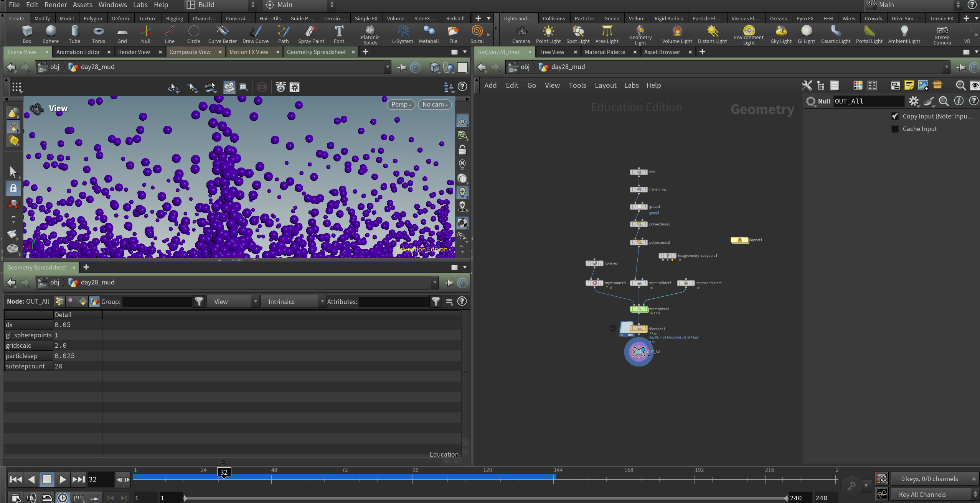Image resolution: width=980 pixels, height=503 pixels.
Task: Open the Render menu
Action: coord(56,5)
